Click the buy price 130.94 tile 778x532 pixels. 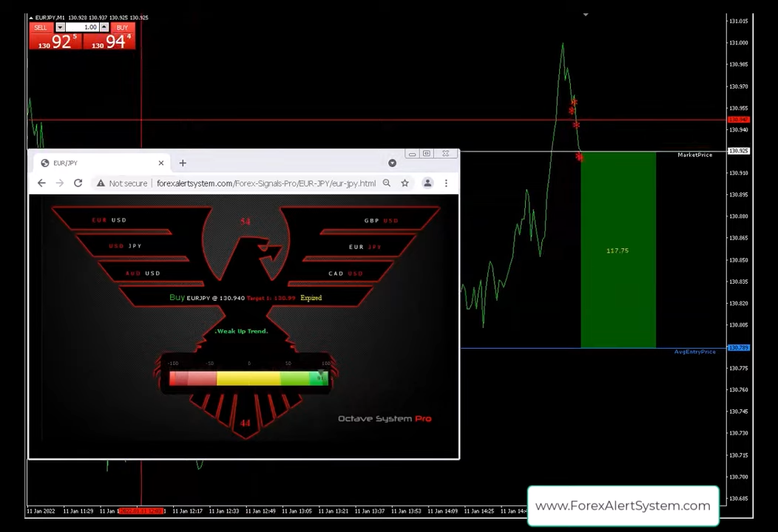pos(109,41)
